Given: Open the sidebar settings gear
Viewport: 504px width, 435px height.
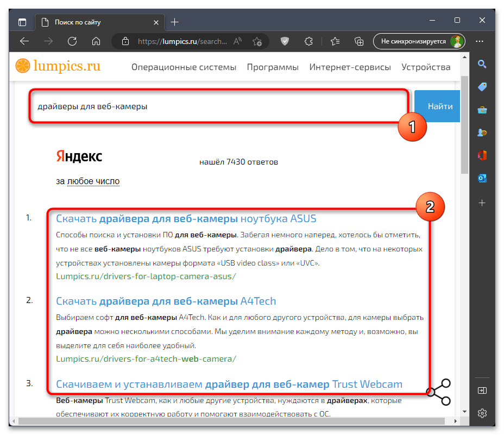Looking at the screenshot, I should point(482,413).
